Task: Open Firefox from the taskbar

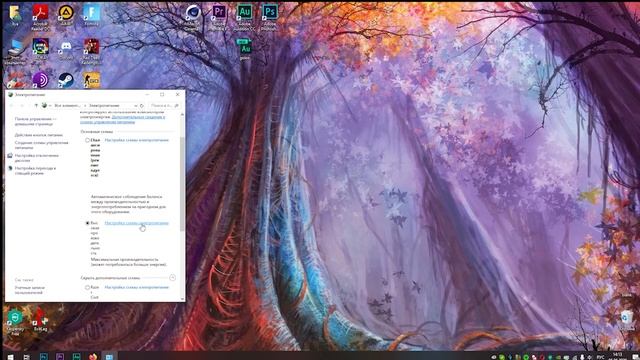Action: 93,356
